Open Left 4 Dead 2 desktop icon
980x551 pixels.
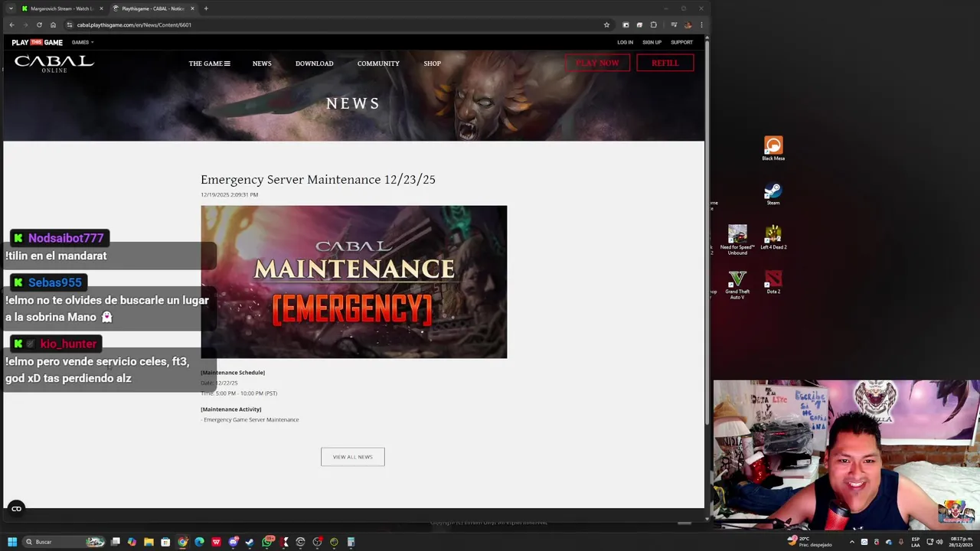[773, 237]
